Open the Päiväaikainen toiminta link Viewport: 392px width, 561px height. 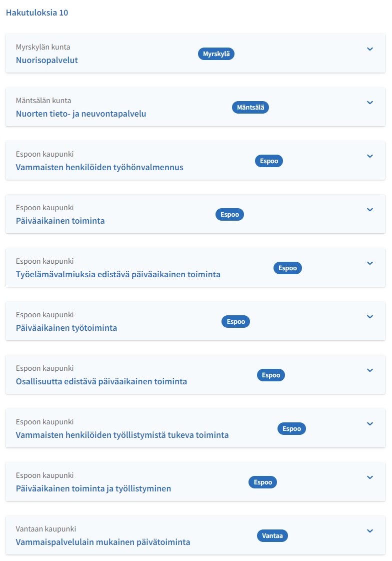click(60, 221)
